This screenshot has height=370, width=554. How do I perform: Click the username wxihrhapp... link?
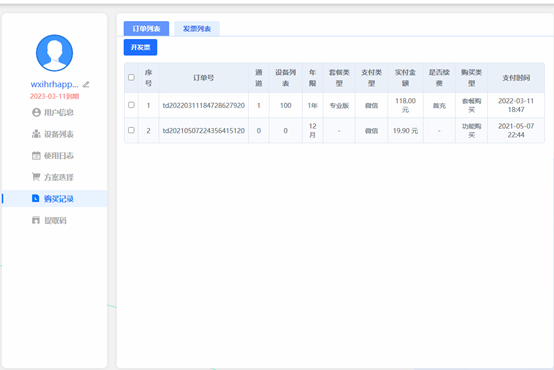tap(54, 84)
